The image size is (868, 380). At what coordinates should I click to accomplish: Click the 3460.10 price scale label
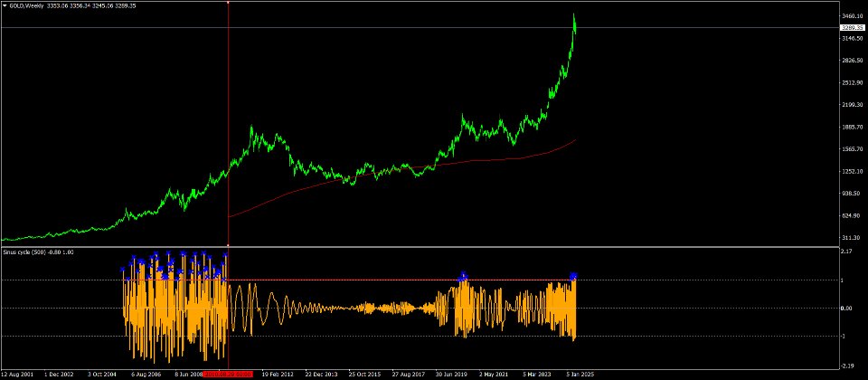point(853,16)
